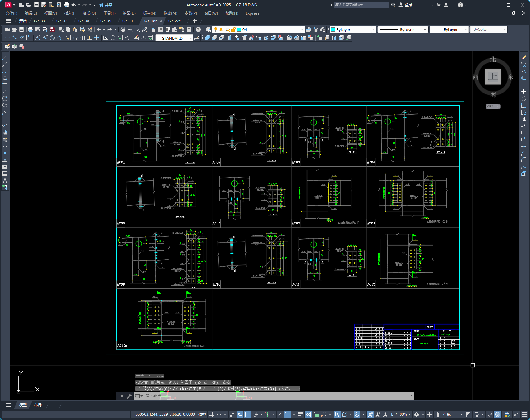
Task: Click the keyword search input field
Action: (361, 5)
